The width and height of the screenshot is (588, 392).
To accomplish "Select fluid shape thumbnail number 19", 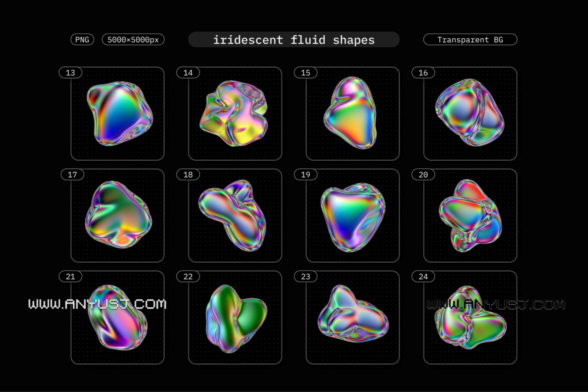I will pyautogui.click(x=353, y=216).
